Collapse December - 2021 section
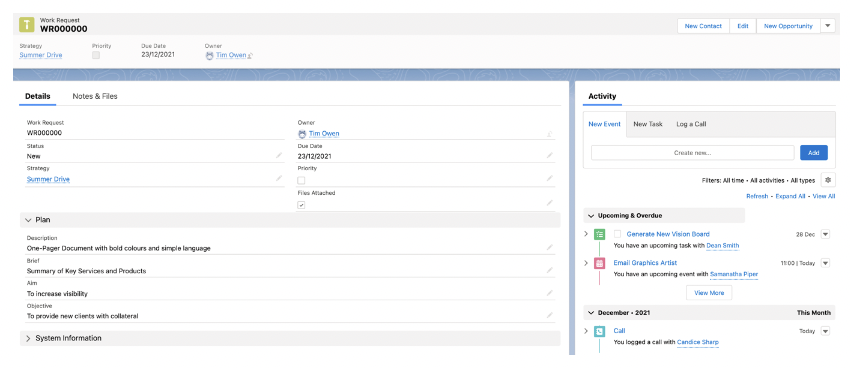Viewport: 850px width, 368px height. [590, 313]
